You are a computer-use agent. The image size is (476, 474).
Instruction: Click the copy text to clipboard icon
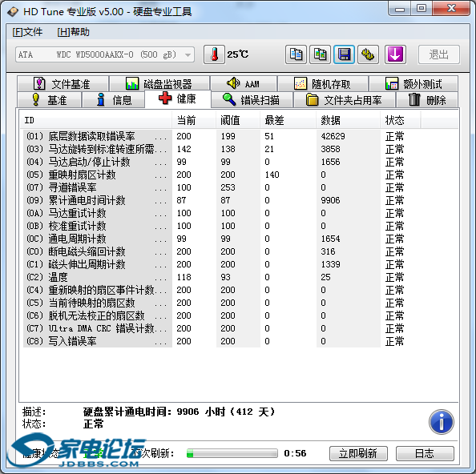click(296, 54)
